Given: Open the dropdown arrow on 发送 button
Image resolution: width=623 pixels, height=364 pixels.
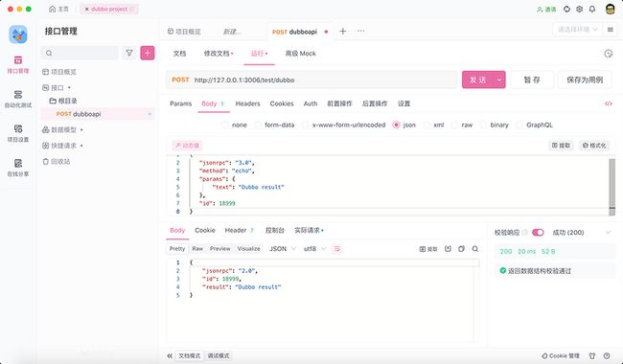Looking at the screenshot, I should point(499,80).
